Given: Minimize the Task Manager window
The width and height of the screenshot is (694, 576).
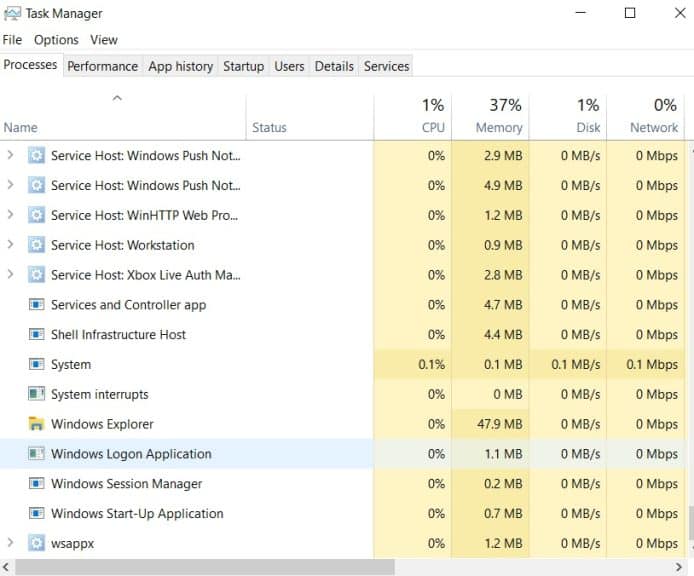Looking at the screenshot, I should (x=581, y=13).
